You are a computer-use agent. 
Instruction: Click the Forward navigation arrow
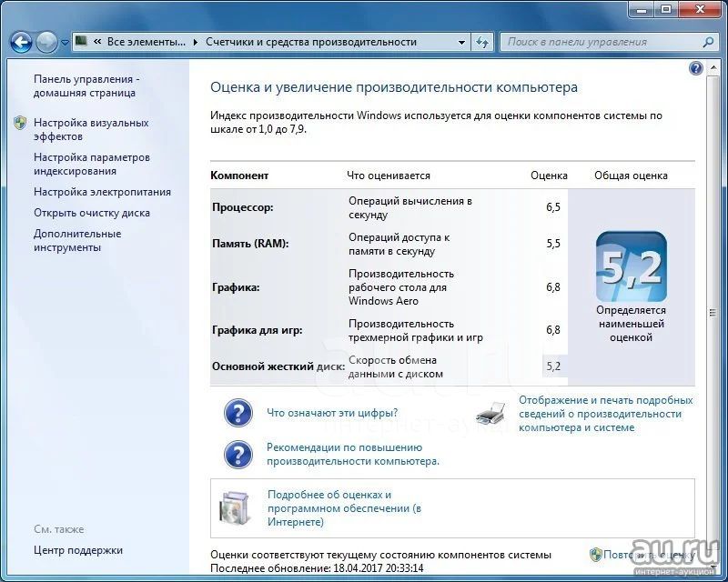46,42
